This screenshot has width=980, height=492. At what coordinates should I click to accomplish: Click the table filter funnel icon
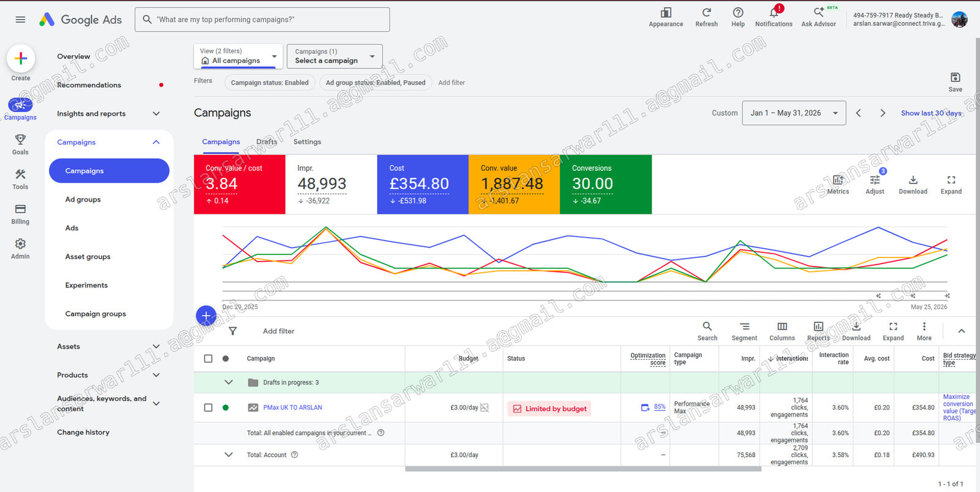[x=233, y=331]
